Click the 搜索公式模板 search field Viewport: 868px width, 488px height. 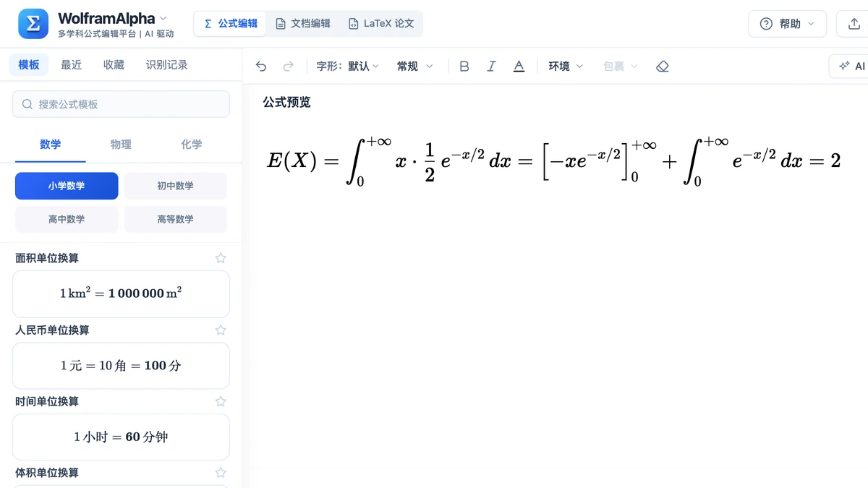click(121, 104)
